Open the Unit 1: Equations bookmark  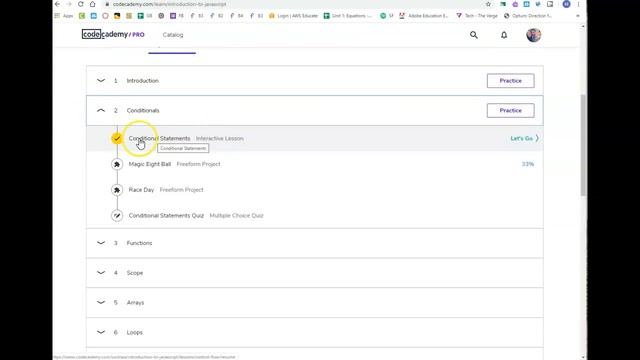348,16
